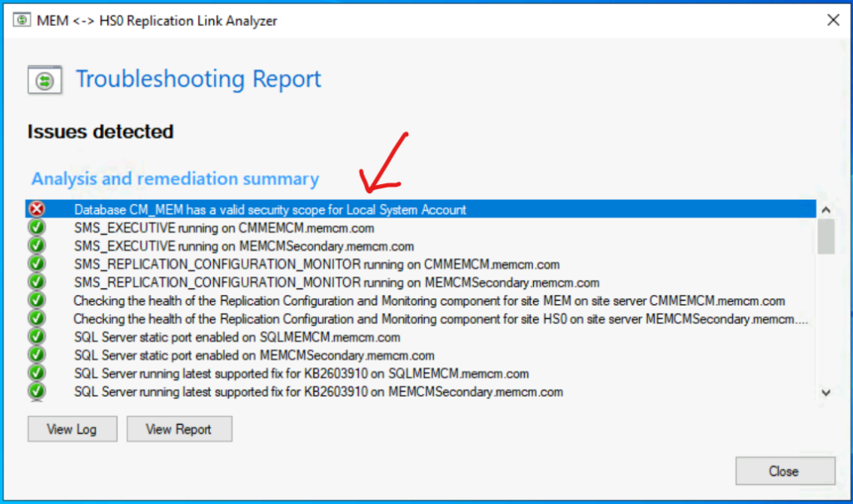The image size is (853, 504).
Task: Select KB2603910 fix row for SQLMEMCM.memcm.com
Action: pos(421,373)
